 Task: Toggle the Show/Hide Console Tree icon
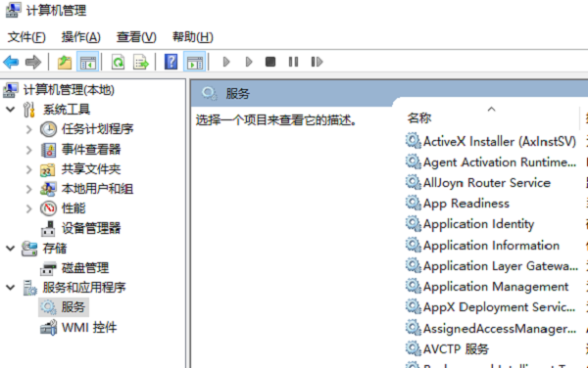(x=88, y=62)
